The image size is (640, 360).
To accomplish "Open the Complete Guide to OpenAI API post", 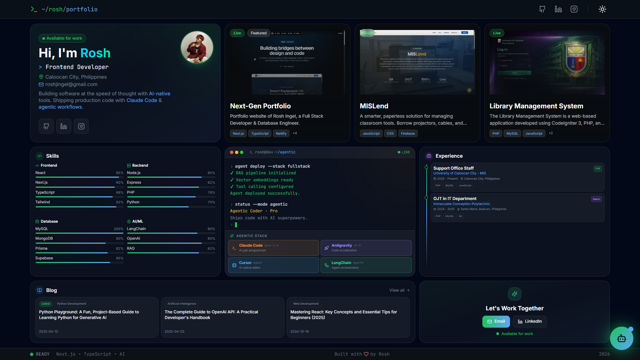I will point(222,317).
